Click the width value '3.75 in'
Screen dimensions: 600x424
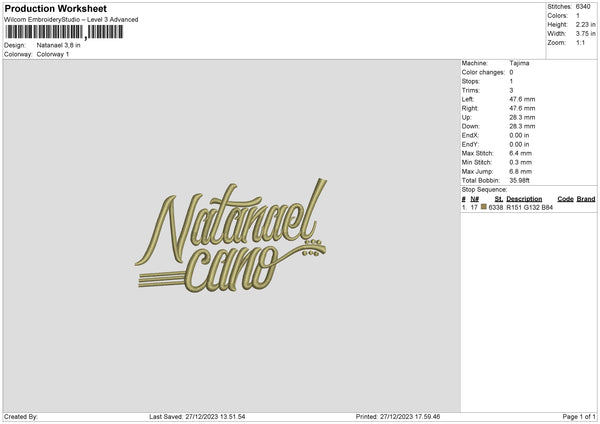tap(585, 34)
